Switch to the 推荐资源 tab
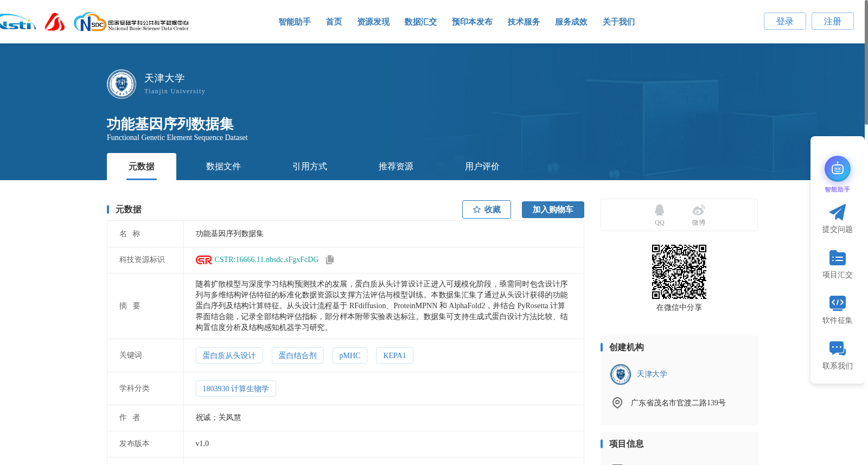 (396, 167)
